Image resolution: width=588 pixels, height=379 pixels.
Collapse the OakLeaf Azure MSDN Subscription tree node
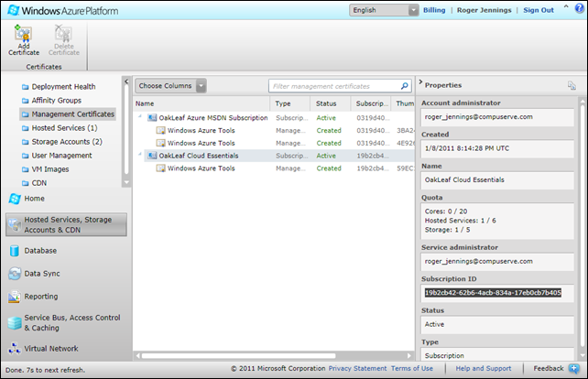click(x=140, y=116)
